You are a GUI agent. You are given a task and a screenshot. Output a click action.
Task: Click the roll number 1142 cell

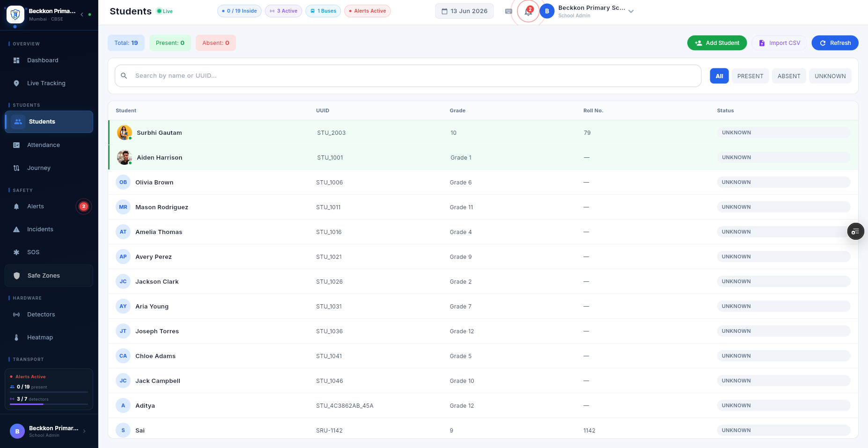point(589,430)
